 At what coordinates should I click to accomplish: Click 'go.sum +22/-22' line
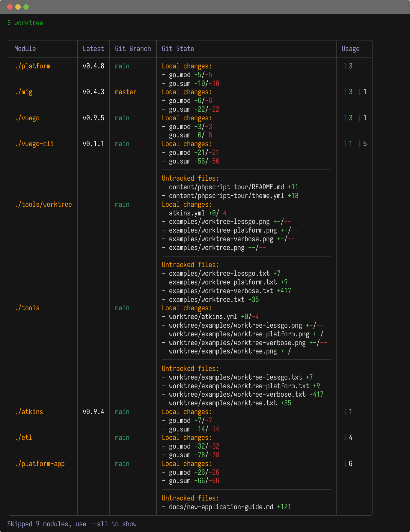click(x=191, y=109)
